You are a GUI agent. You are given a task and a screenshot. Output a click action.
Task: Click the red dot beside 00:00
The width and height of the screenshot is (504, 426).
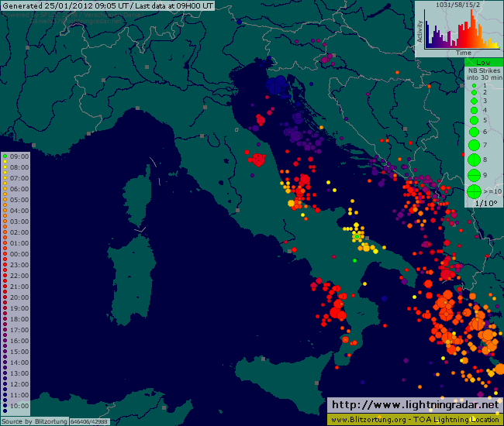pyautogui.click(x=5, y=254)
